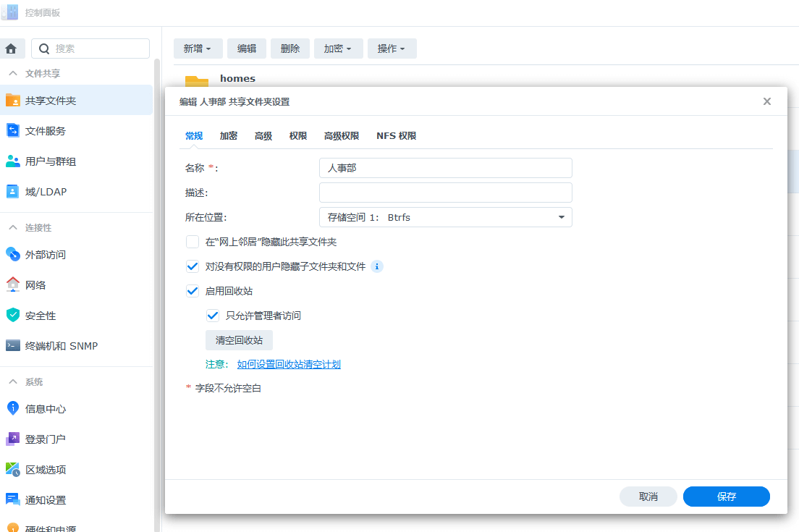Open the 如何设置回收站清空计划 link

tap(289, 364)
